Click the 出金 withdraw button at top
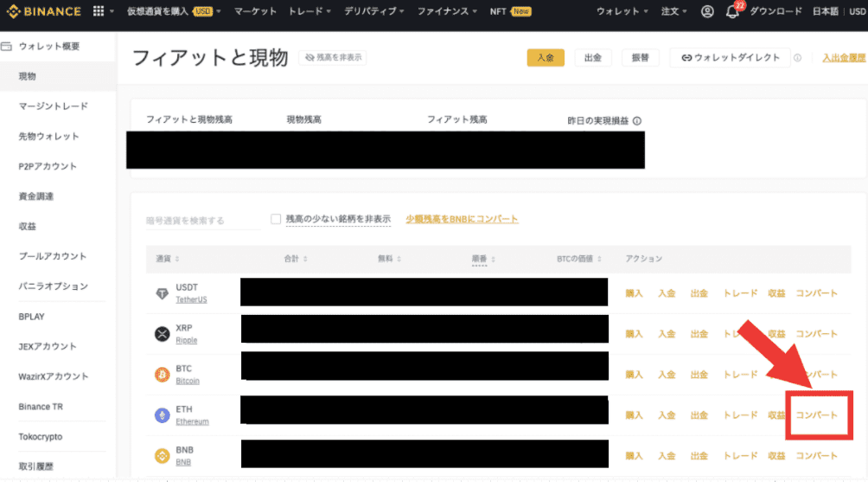Screen dimensions: 868x482 [x=593, y=58]
